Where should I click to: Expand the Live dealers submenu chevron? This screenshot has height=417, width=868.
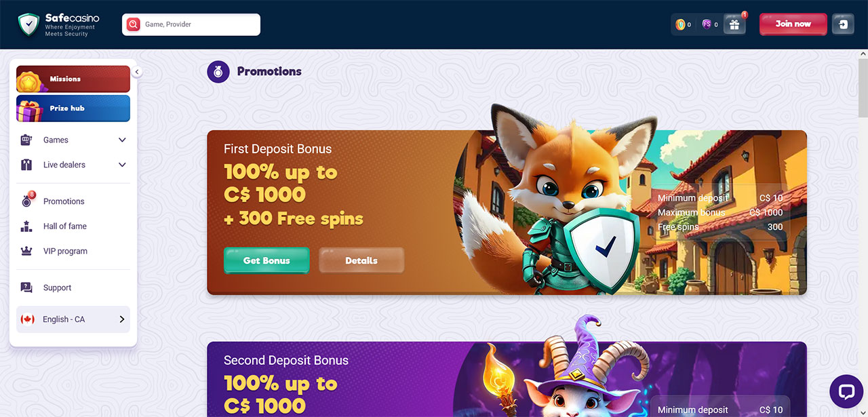point(122,165)
